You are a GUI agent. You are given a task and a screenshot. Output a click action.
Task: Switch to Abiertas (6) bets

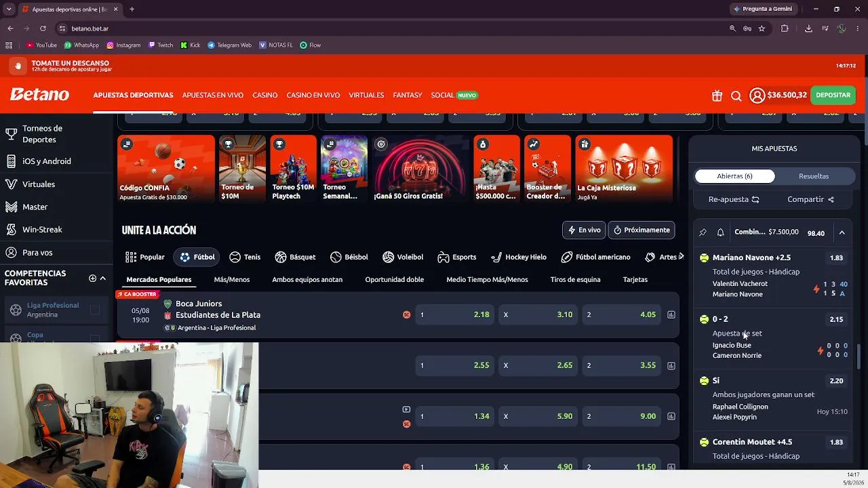pos(734,176)
